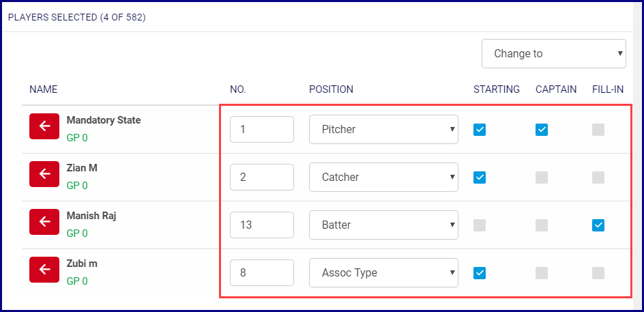Focus jersey number field showing 13
This screenshot has width=644, height=312.
pyautogui.click(x=262, y=225)
